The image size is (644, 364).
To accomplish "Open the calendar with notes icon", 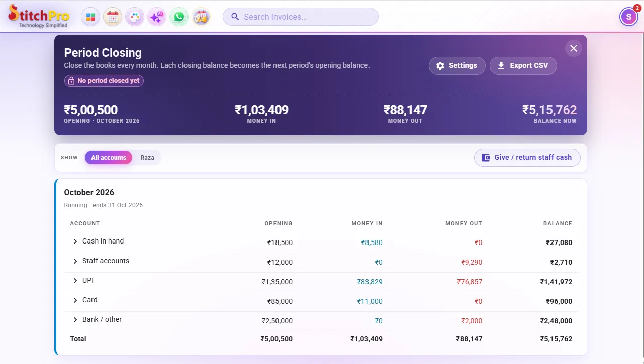I will tap(201, 17).
